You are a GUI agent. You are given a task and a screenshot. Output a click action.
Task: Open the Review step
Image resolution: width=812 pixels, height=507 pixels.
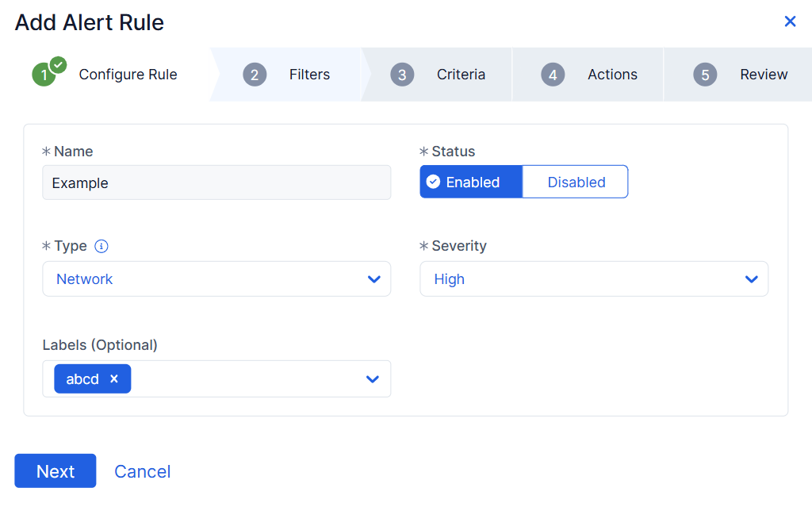point(763,75)
